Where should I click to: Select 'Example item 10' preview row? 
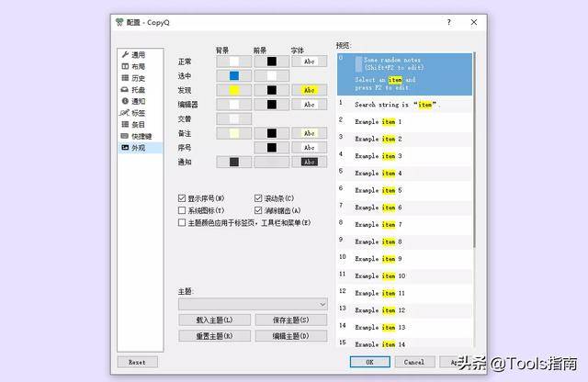pyautogui.click(x=404, y=275)
